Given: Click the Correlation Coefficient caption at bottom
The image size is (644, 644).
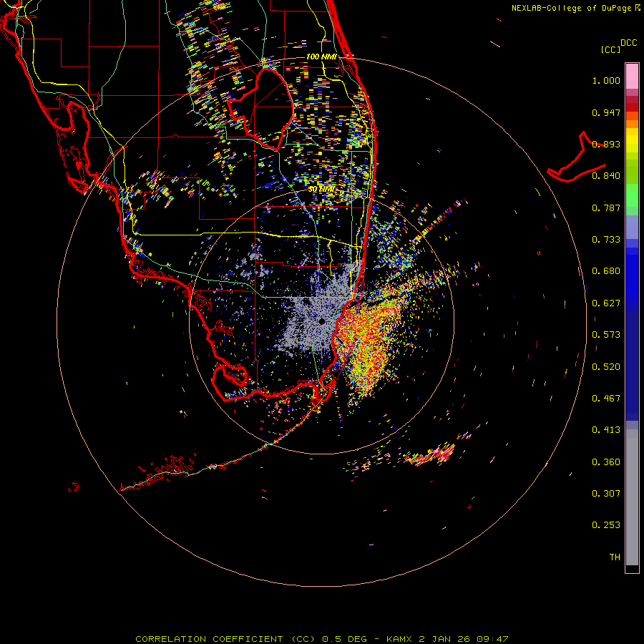Looking at the screenshot, I should coord(322,639).
